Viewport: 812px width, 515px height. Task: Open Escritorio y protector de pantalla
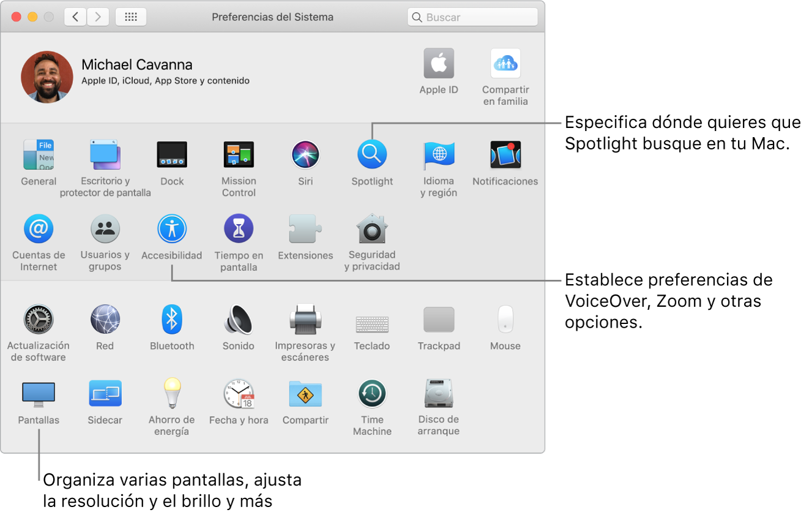pyautogui.click(x=105, y=155)
